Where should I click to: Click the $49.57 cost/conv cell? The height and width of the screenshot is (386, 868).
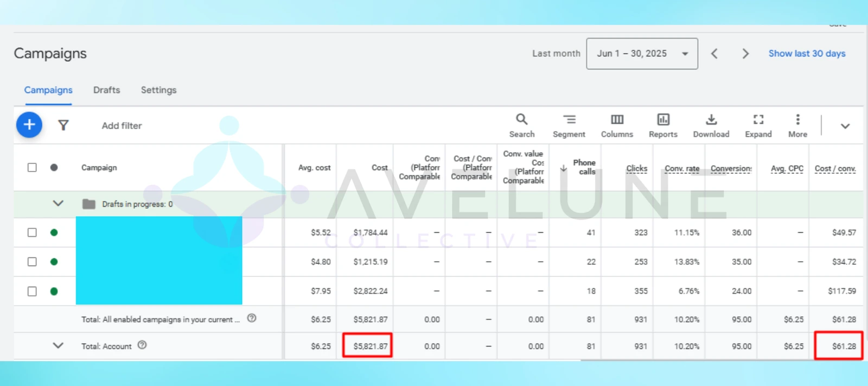[844, 232]
